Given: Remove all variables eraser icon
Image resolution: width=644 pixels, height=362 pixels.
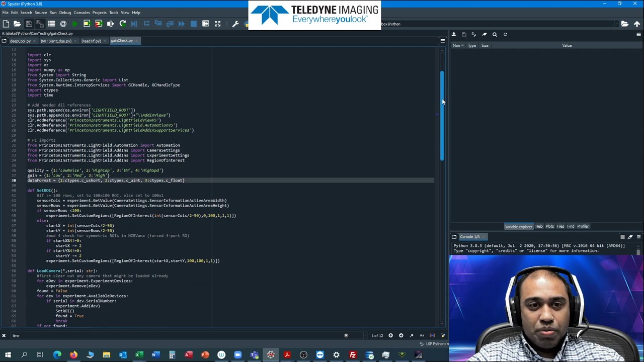Looking at the screenshot, I should [485, 34].
